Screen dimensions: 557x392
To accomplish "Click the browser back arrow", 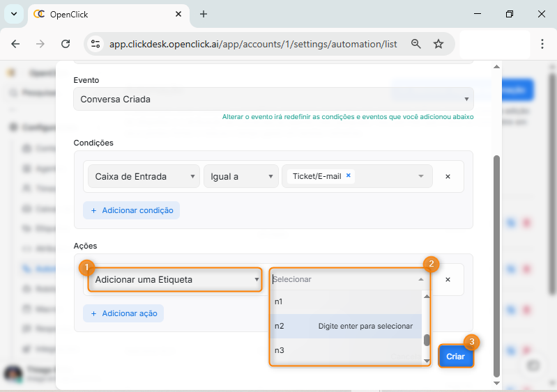I will coord(15,44).
